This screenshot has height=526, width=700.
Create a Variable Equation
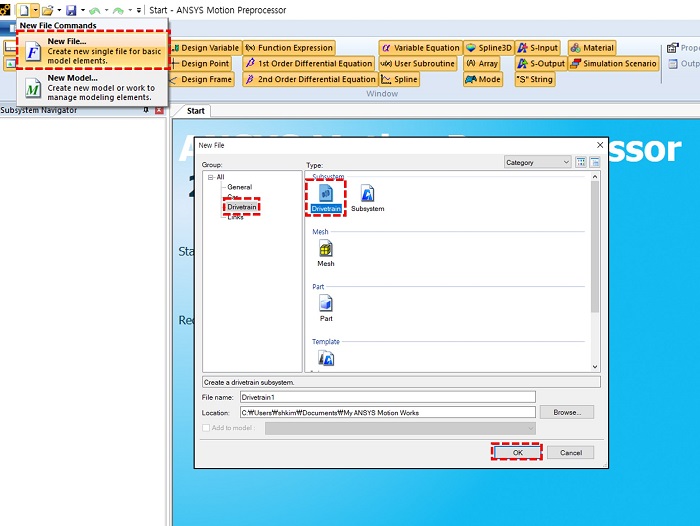tap(420, 48)
